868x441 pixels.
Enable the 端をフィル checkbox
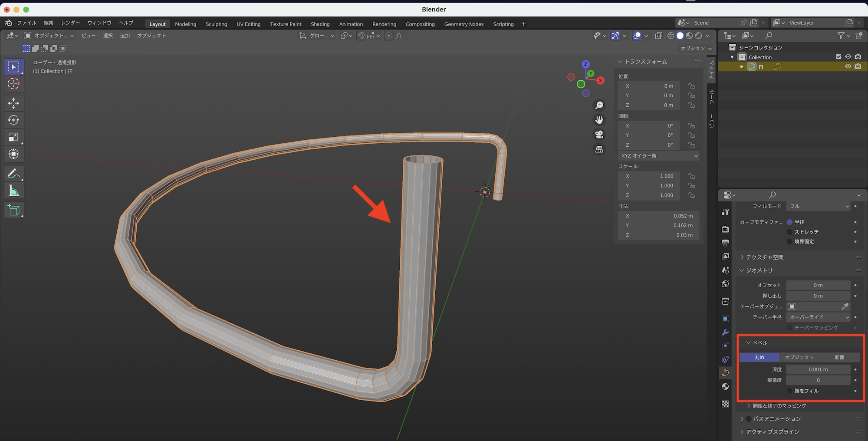[x=789, y=391]
